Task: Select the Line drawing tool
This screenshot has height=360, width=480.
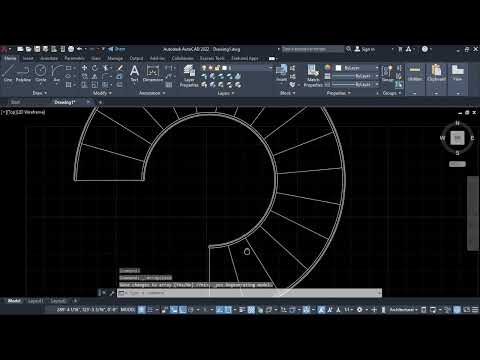Action: [8, 73]
